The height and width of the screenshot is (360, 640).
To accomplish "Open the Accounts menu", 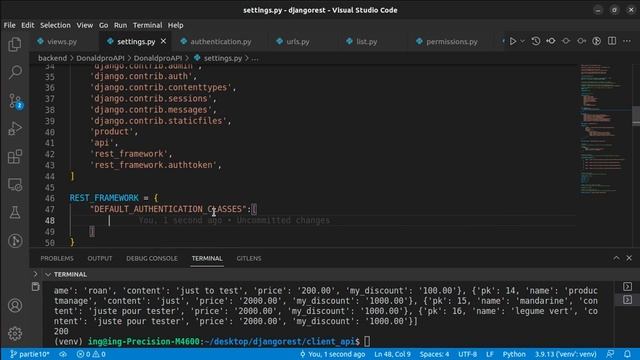I will tap(15, 305).
